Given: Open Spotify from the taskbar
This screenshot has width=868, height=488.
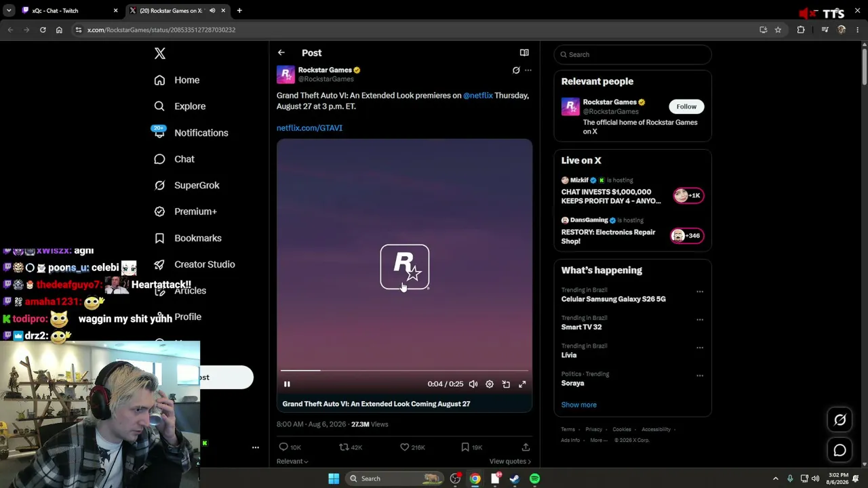Looking at the screenshot, I should (535, 479).
